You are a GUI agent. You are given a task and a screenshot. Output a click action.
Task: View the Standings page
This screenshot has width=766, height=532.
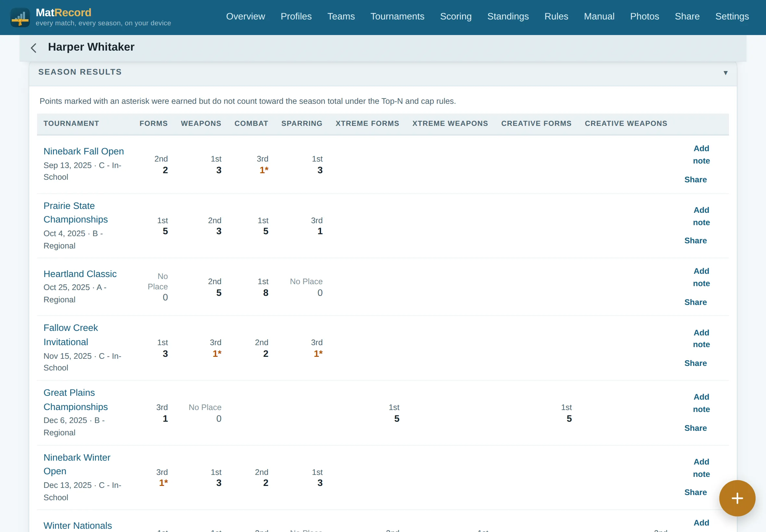click(508, 16)
